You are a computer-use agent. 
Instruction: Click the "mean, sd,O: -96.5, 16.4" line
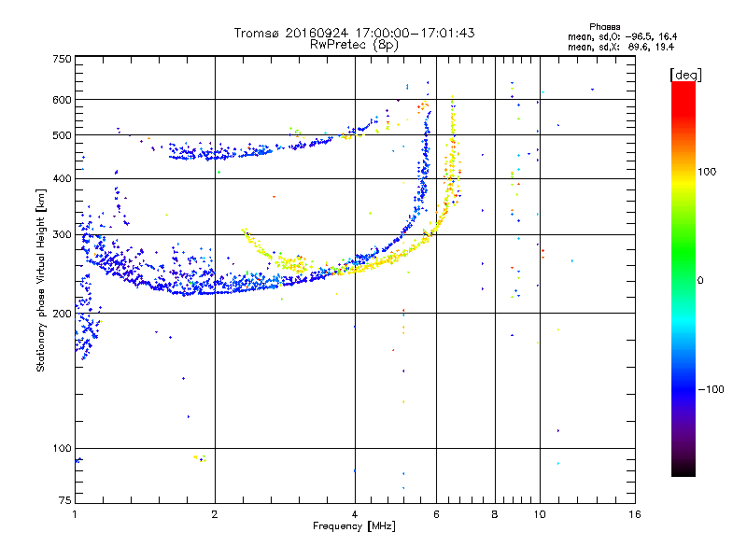point(622,36)
